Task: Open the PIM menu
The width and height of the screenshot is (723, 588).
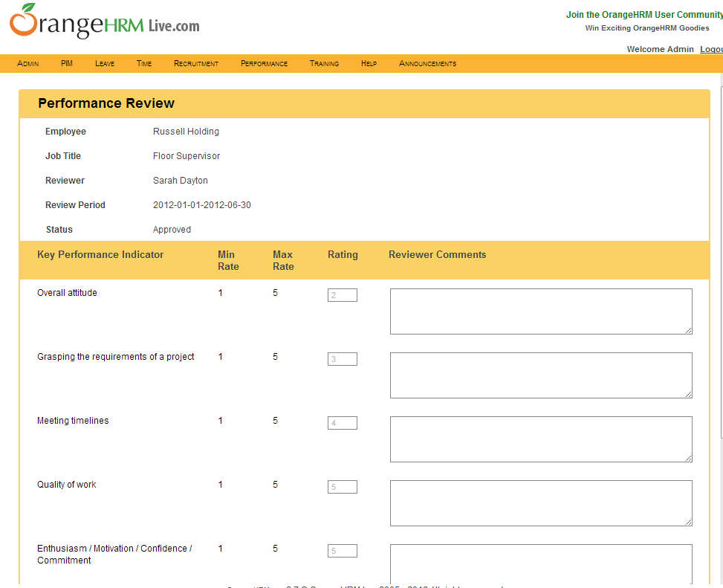Action: [x=67, y=64]
